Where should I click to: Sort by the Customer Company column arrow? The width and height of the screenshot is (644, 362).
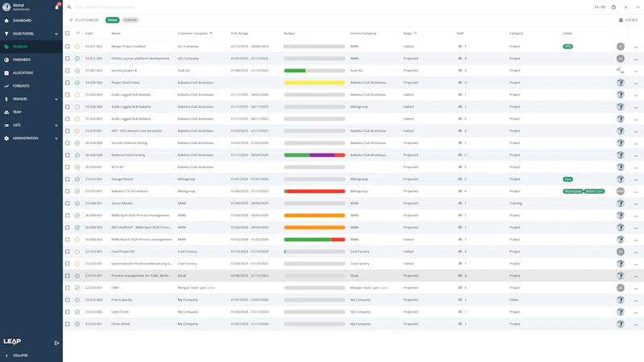(x=211, y=33)
